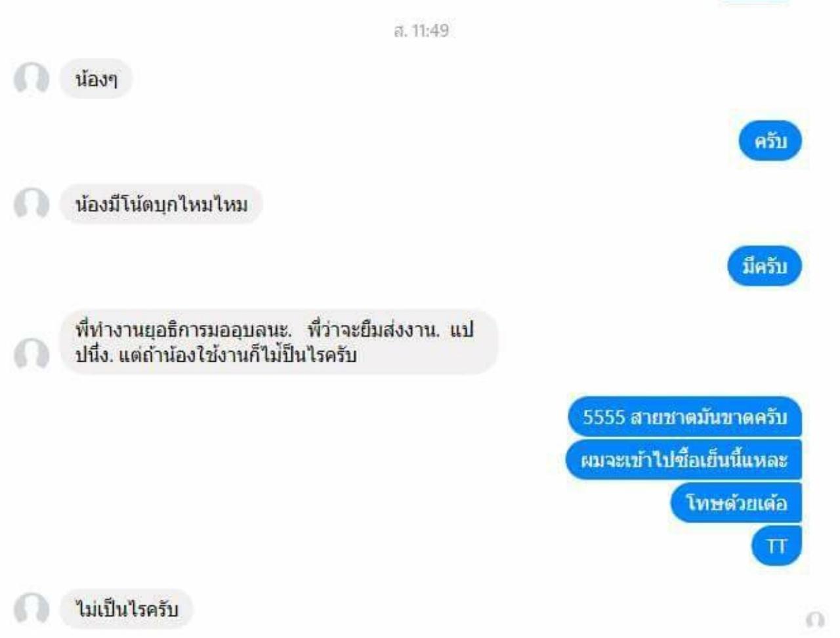This screenshot has height=638, width=840.
Task: Select the long message starting "พี่ท่างานยุอธิการมออุบลนะ"
Action: point(279,342)
